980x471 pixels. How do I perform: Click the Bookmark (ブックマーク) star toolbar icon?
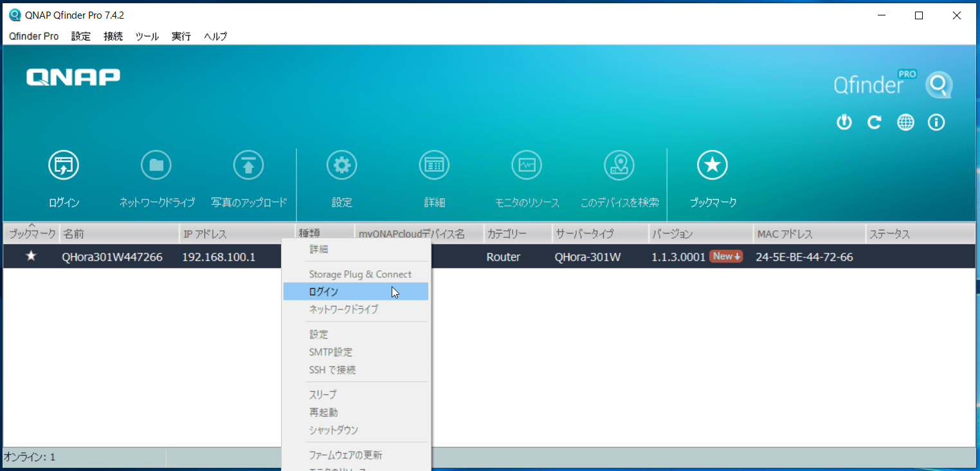pyautogui.click(x=712, y=166)
